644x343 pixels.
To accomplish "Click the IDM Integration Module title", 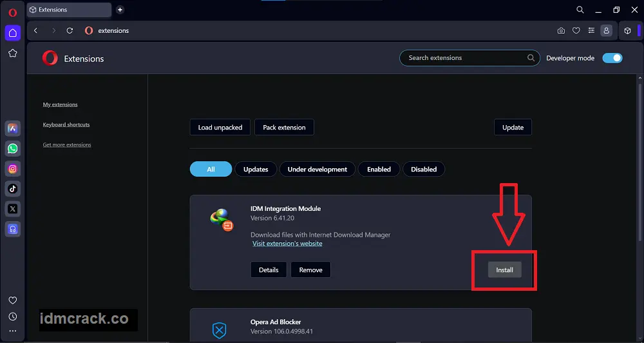I will click(x=285, y=208).
